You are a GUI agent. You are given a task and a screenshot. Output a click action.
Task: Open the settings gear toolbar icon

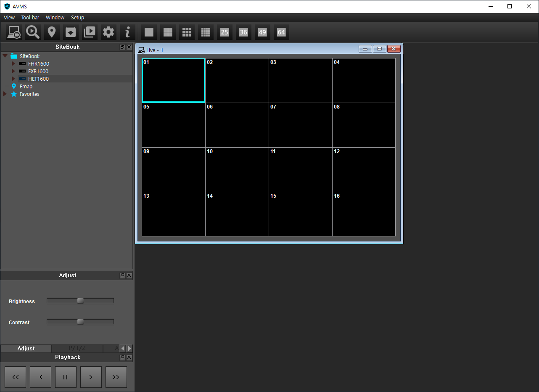tap(108, 32)
